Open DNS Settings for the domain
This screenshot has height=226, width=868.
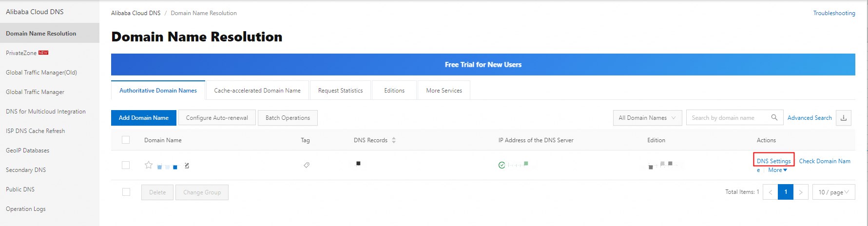[774, 161]
